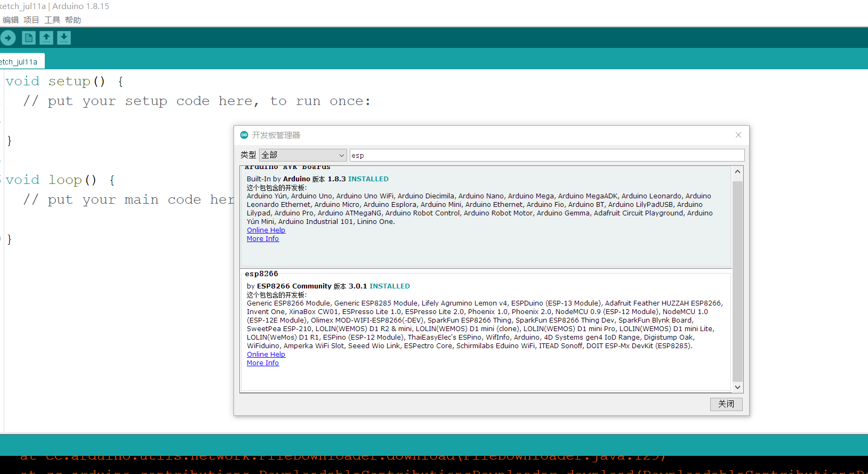Open More Info for esp8266 package

[263, 363]
